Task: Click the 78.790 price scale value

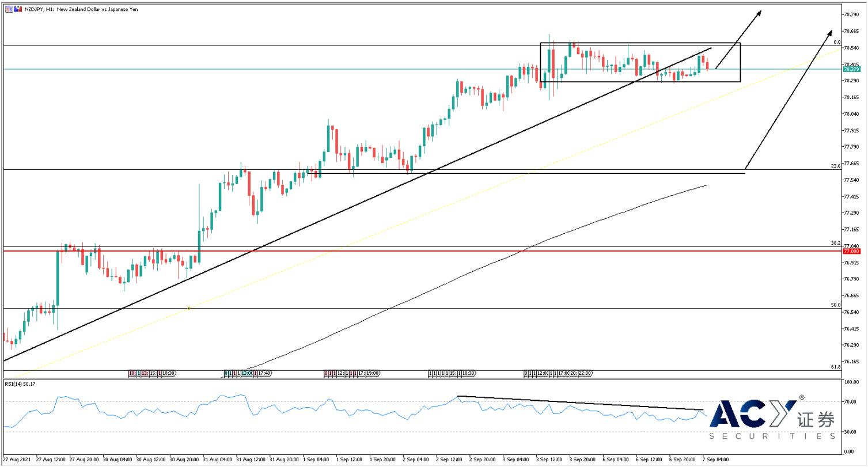Action: point(852,14)
